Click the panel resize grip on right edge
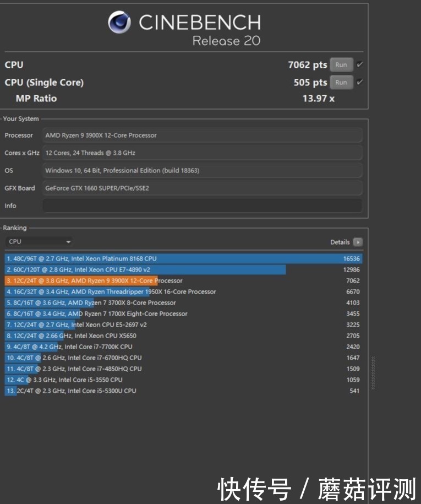 pyautogui.click(x=374, y=373)
